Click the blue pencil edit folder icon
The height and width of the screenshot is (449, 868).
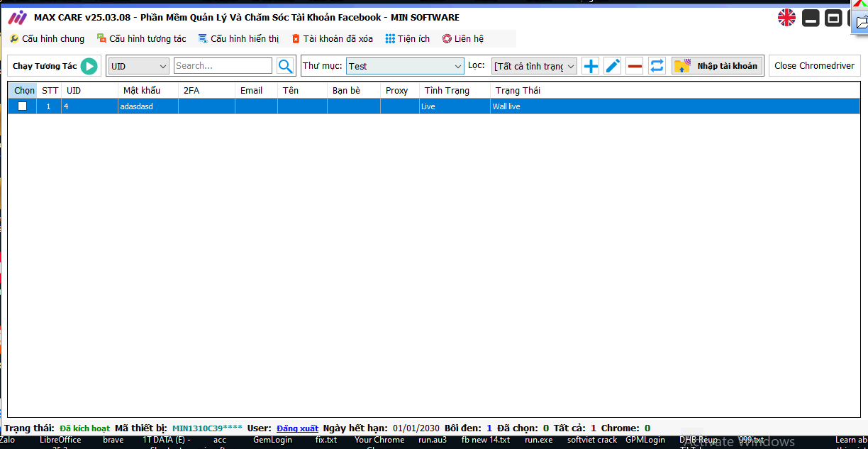click(613, 66)
